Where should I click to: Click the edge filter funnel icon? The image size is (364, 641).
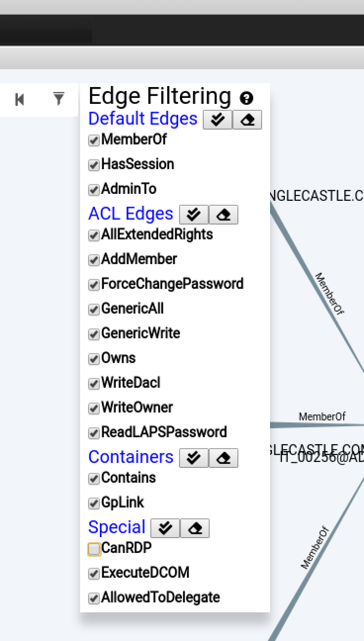[59, 99]
